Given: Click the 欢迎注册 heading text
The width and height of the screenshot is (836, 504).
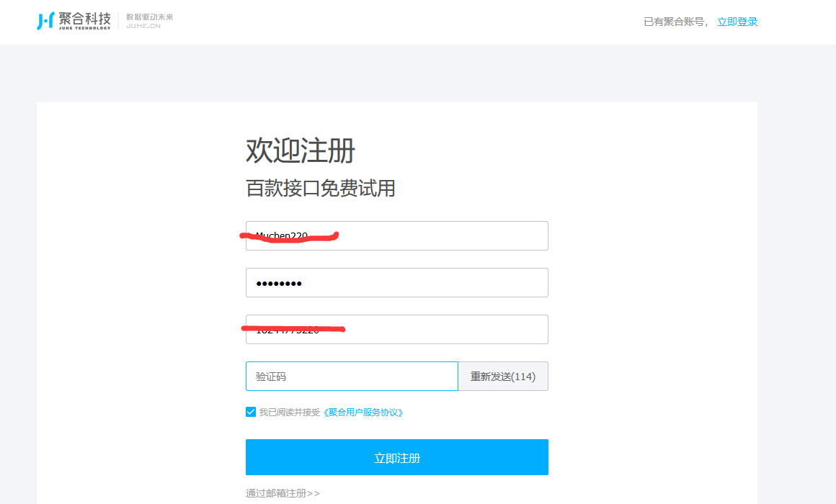Looking at the screenshot, I should click(x=301, y=150).
